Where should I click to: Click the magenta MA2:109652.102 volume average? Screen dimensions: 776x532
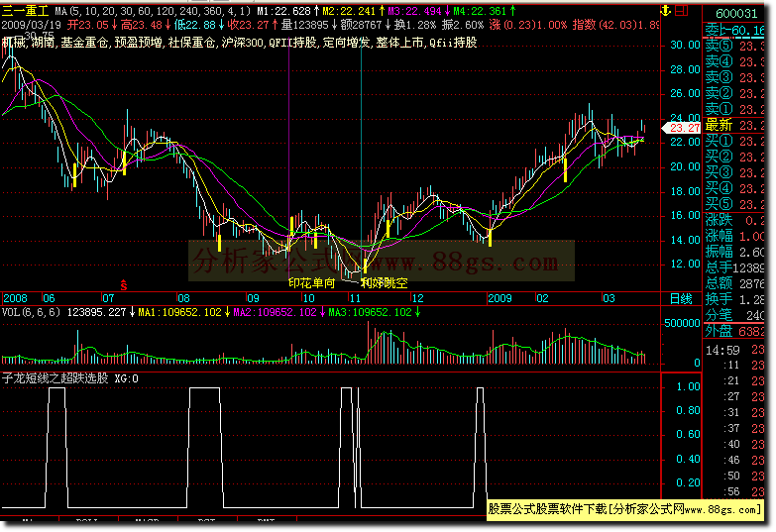[278, 312]
